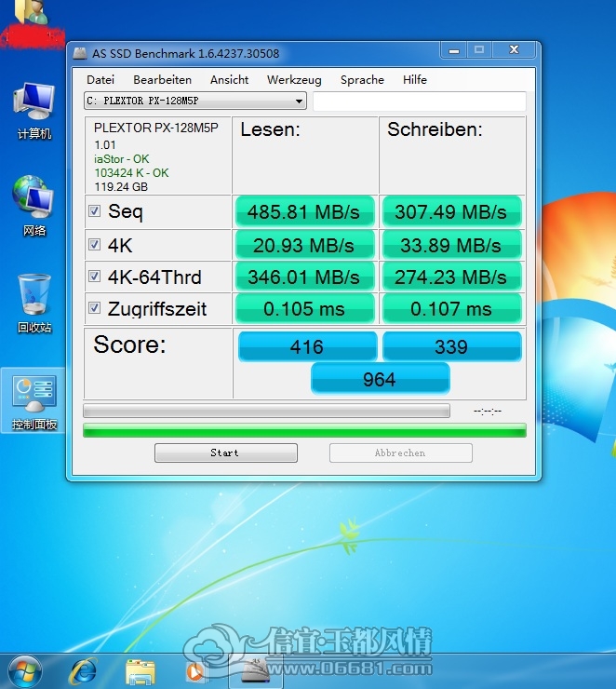Click the PLEXTOR PX-128M5P drive name label
This screenshot has height=689, width=616.
156,128
